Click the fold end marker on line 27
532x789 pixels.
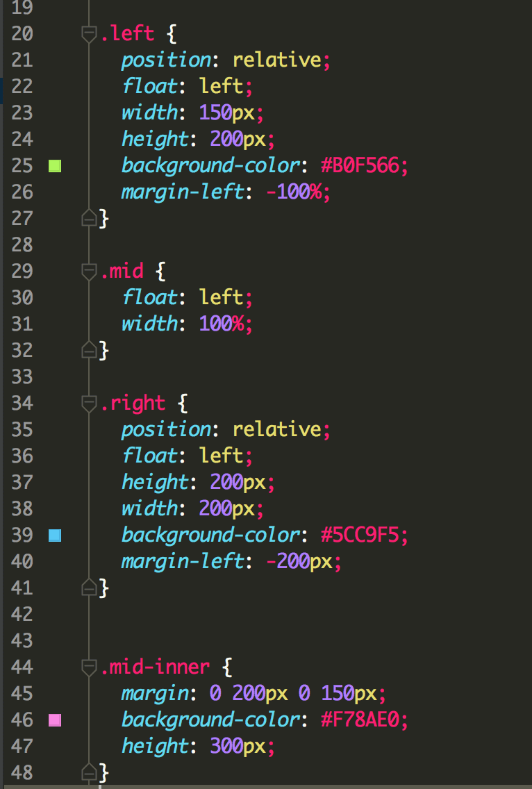(x=89, y=219)
